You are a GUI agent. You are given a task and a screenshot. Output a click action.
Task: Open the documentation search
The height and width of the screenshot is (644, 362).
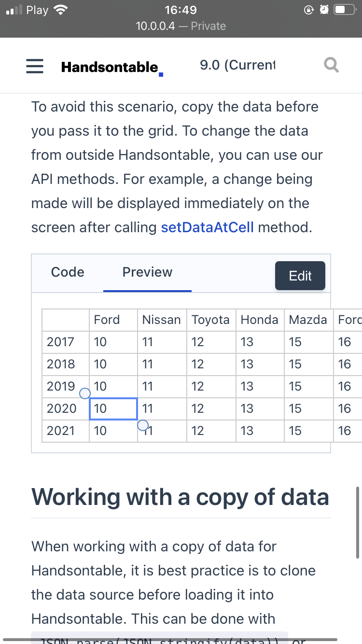(331, 65)
